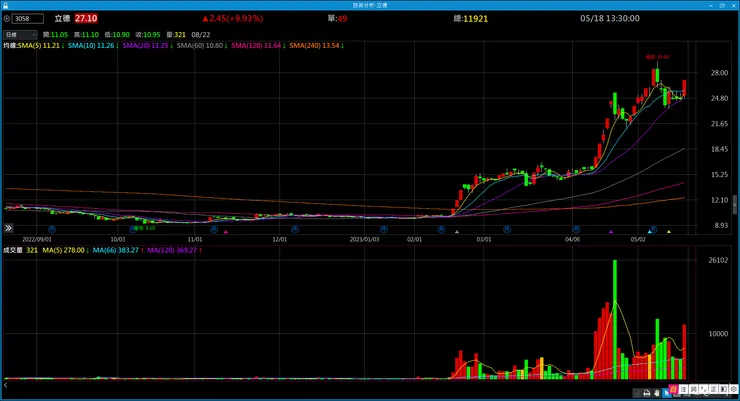The width and height of the screenshot is (740, 401).
Task: Click the price change ▲2.45(+9.93%)
Action: (233, 18)
